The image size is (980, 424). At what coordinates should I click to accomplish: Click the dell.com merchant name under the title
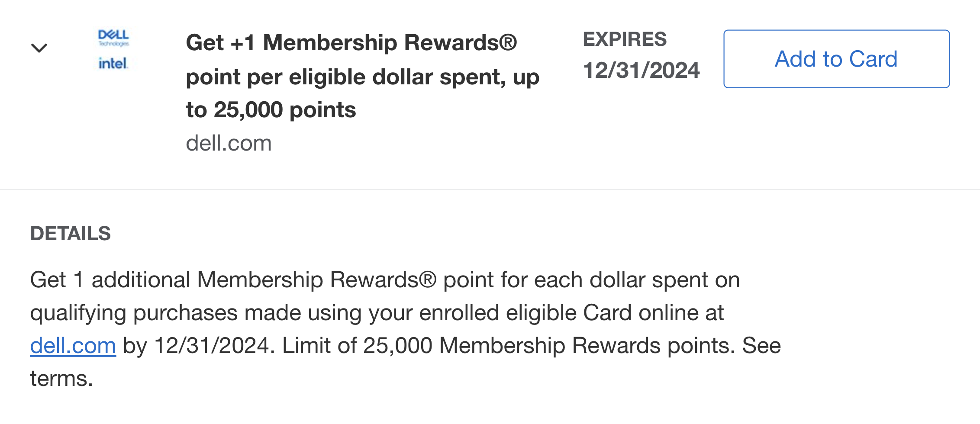click(x=228, y=143)
